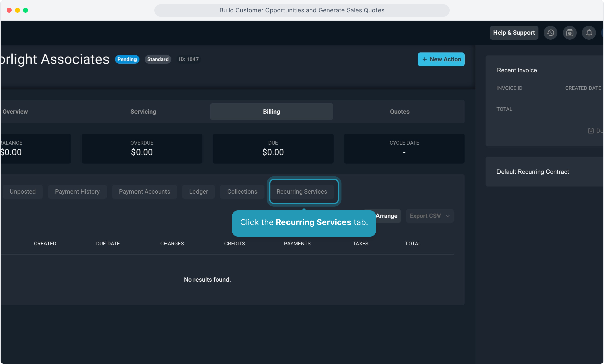The image size is (604, 364).
Task: Expand the Export CSV dropdown arrow
Action: click(448, 216)
